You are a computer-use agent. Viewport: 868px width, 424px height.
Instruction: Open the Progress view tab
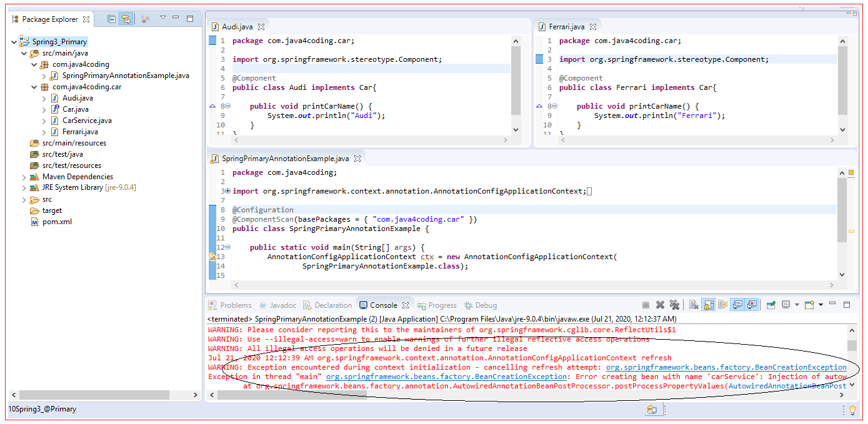[437, 305]
